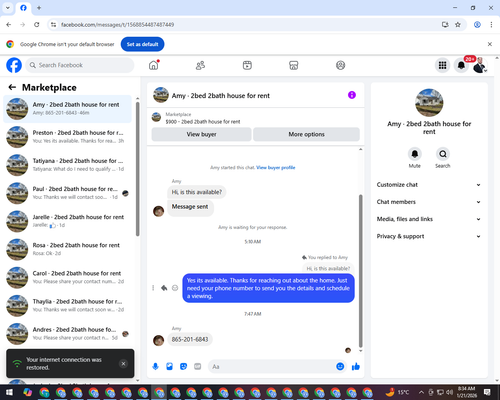Click the Facebook logo
The image size is (500, 400).
pyautogui.click(x=14, y=65)
